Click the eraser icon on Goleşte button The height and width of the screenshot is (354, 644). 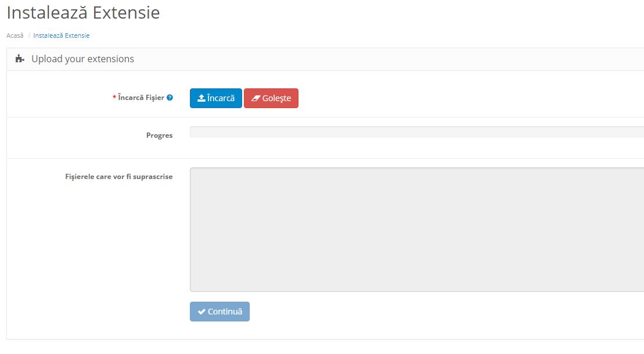256,99
